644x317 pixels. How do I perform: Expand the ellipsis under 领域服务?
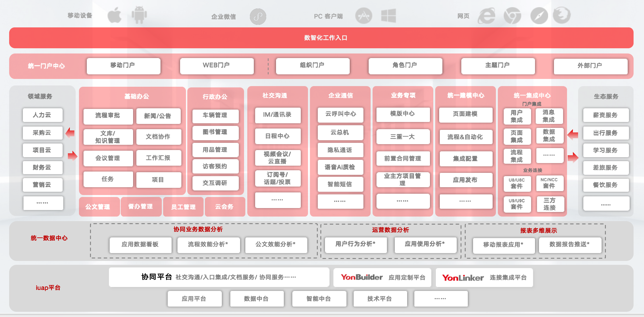click(43, 203)
